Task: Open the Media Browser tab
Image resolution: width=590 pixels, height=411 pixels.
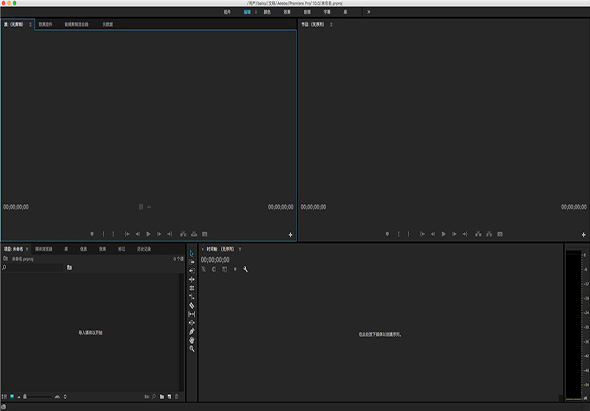Action: click(44, 249)
